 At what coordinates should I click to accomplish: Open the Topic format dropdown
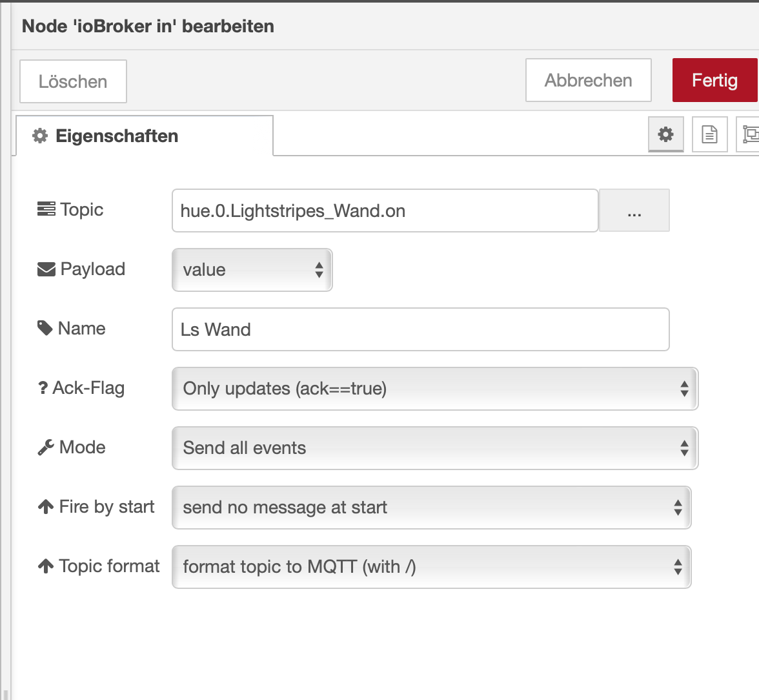click(431, 567)
